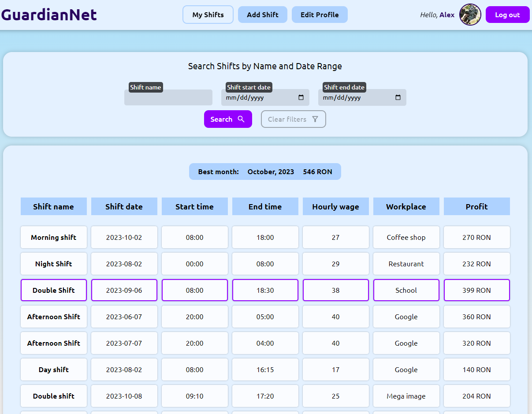Open the Morning shift entry
Screen dimensions: 532x414
53,237
